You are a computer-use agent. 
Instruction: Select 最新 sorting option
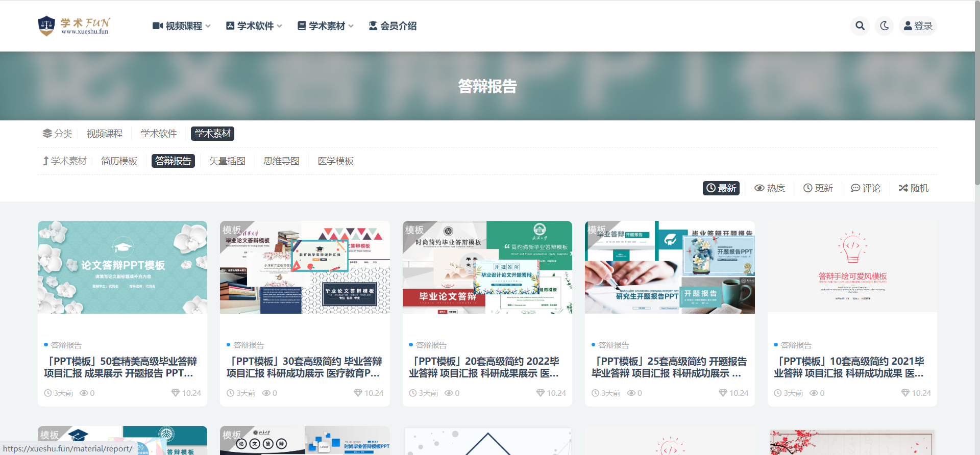[721, 188]
